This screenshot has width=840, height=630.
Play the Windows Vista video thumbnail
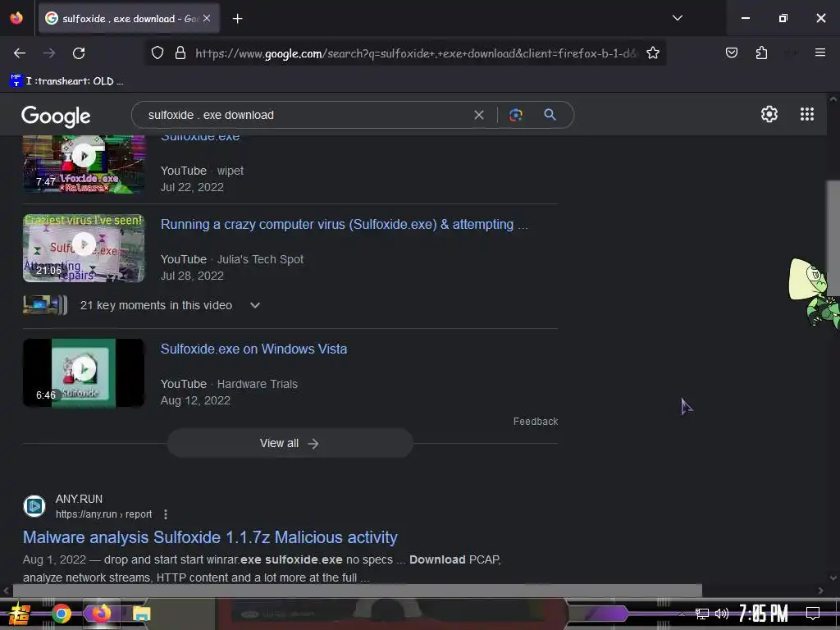84,372
